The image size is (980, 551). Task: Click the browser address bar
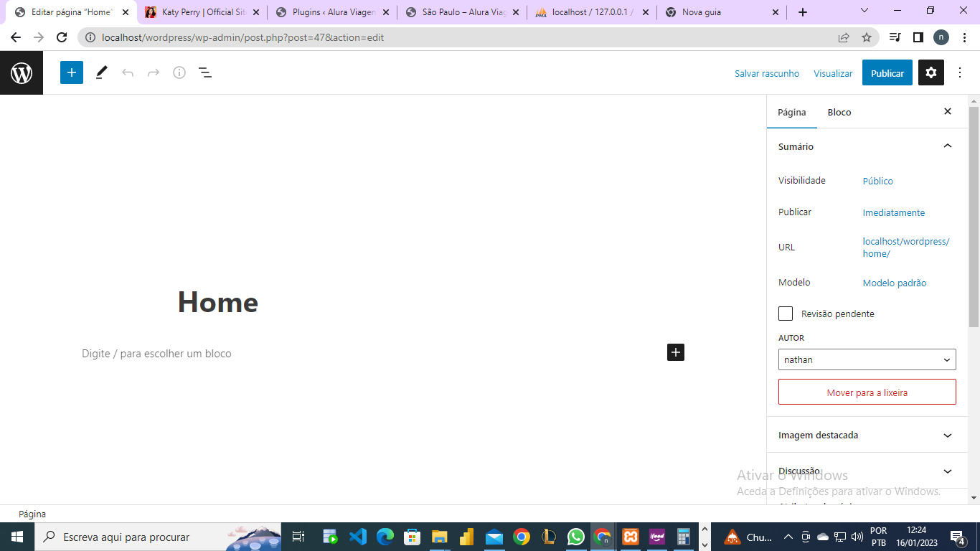(x=459, y=37)
